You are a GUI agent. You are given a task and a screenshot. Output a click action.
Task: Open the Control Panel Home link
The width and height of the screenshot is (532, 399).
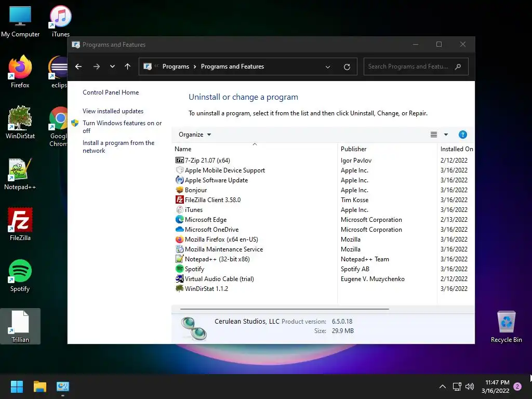(111, 92)
